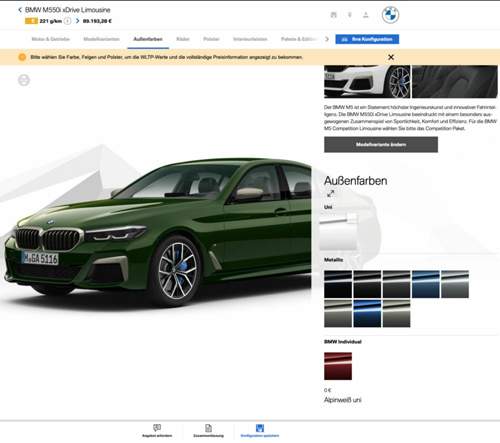The height and width of the screenshot is (443, 500).
Task: Select the dark grey metallic swatch in first row
Action: (396, 284)
